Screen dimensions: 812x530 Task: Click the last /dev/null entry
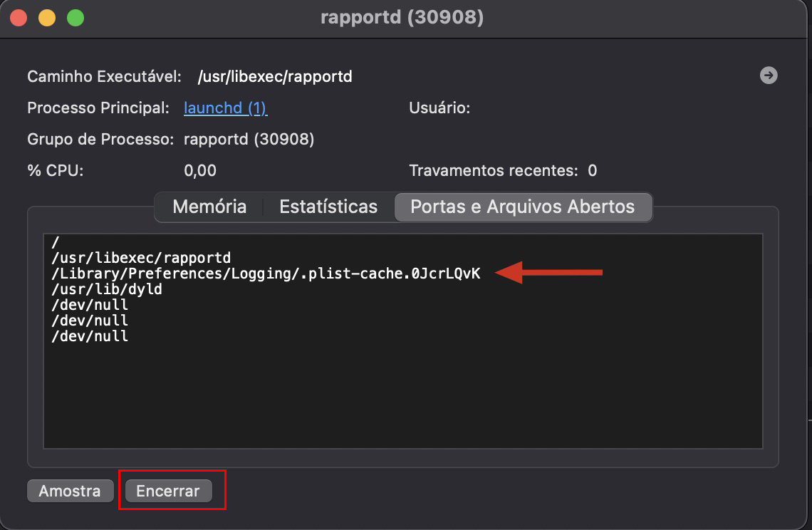(90, 336)
